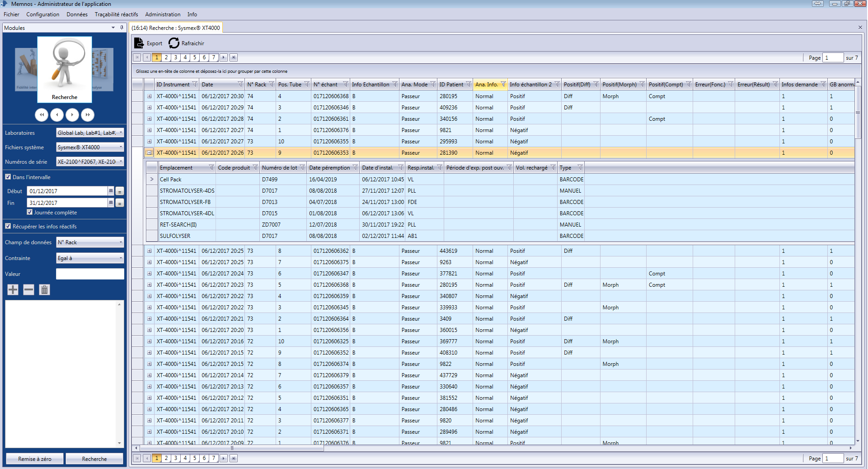Click vertical scrollbar of results grid
Screen dimensions: 868x469
tap(858, 112)
